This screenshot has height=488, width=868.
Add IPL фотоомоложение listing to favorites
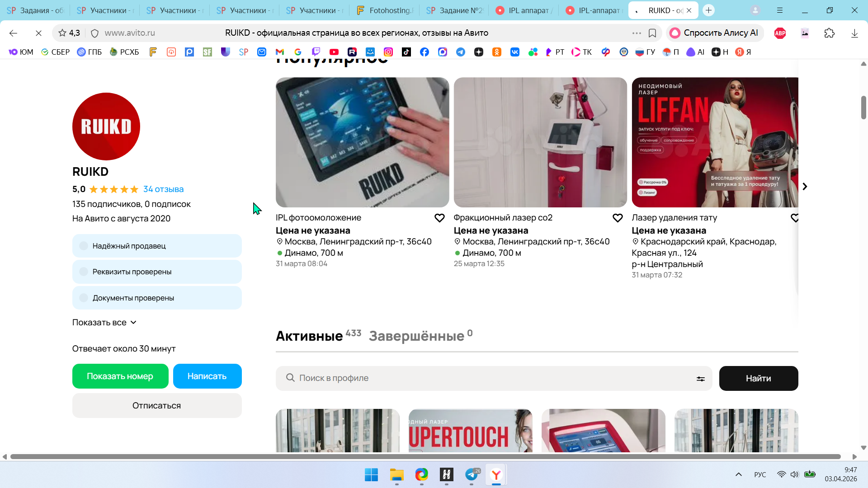(x=439, y=218)
